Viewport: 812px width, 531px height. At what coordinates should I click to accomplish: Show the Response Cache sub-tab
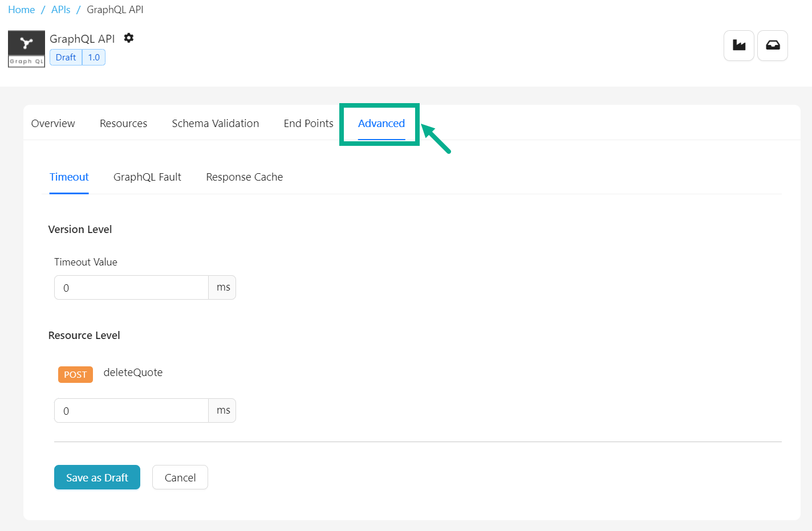tap(245, 177)
